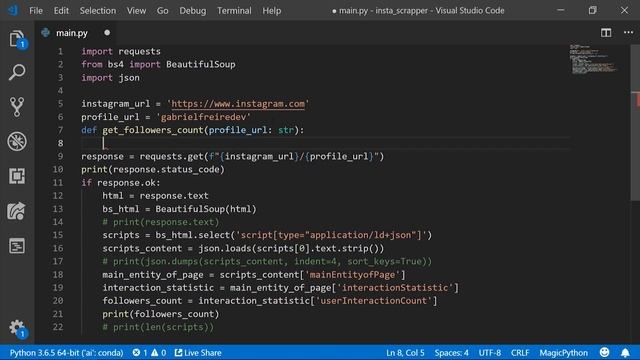Open the Search view
Image resolution: width=640 pixels, height=360 pixels.
(x=17, y=72)
